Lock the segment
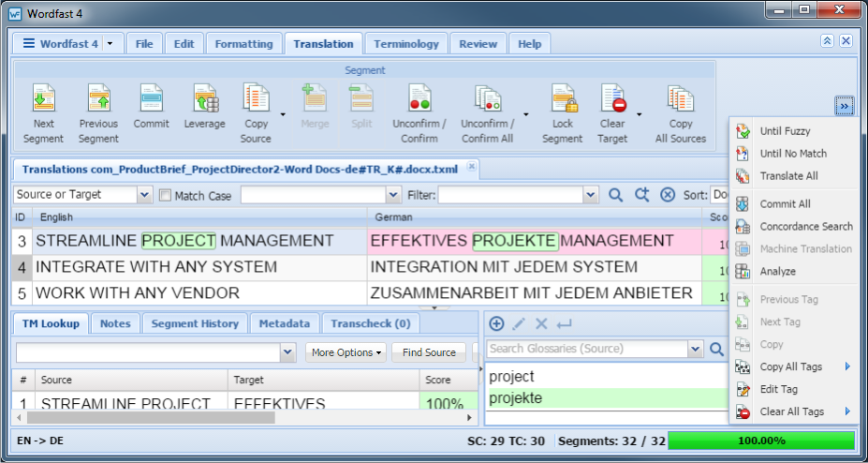868x463 pixels. point(563,98)
